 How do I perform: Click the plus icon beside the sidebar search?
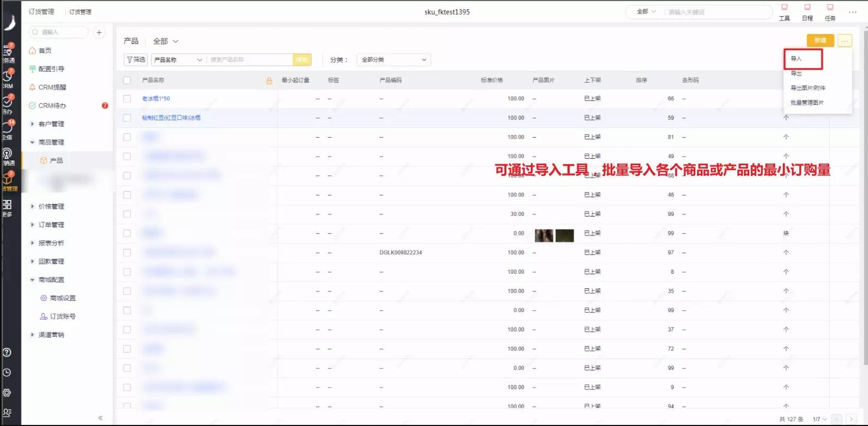(99, 32)
